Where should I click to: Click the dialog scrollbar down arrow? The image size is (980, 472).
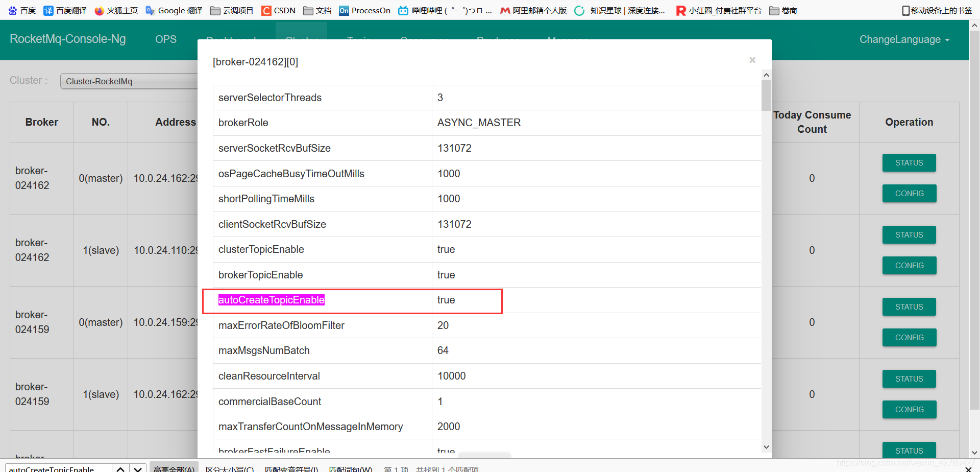[766, 447]
